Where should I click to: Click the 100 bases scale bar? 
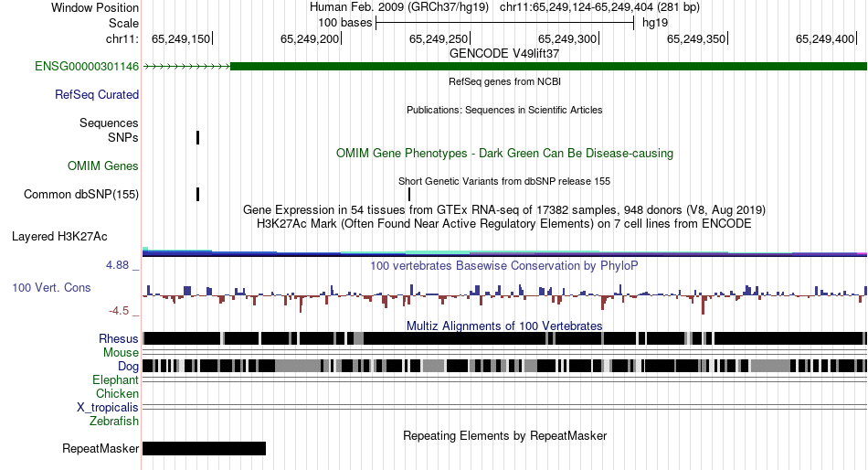505,23
